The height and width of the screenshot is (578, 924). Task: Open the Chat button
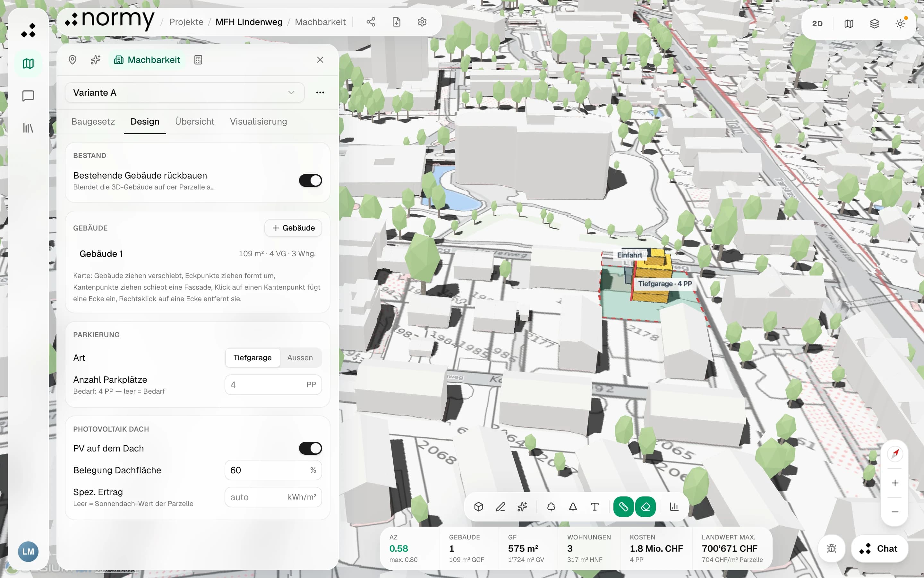pos(879,548)
